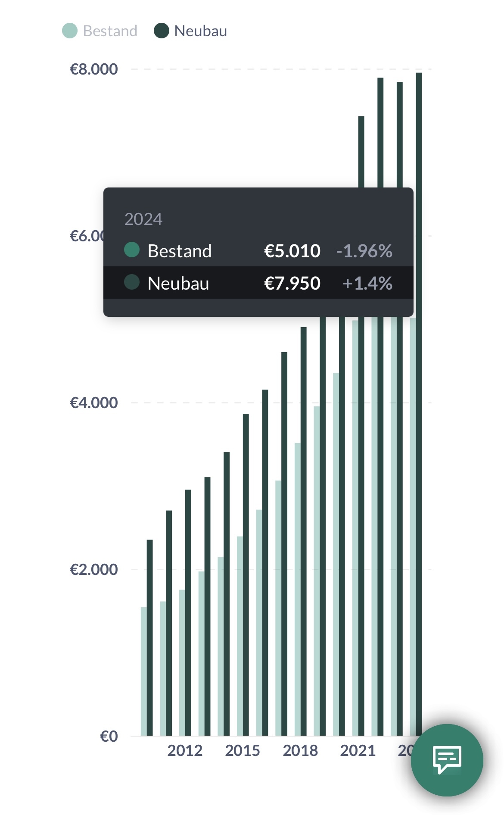504x815 pixels.
Task: Click the Bestand dot inside the tooltip
Action: [132, 250]
